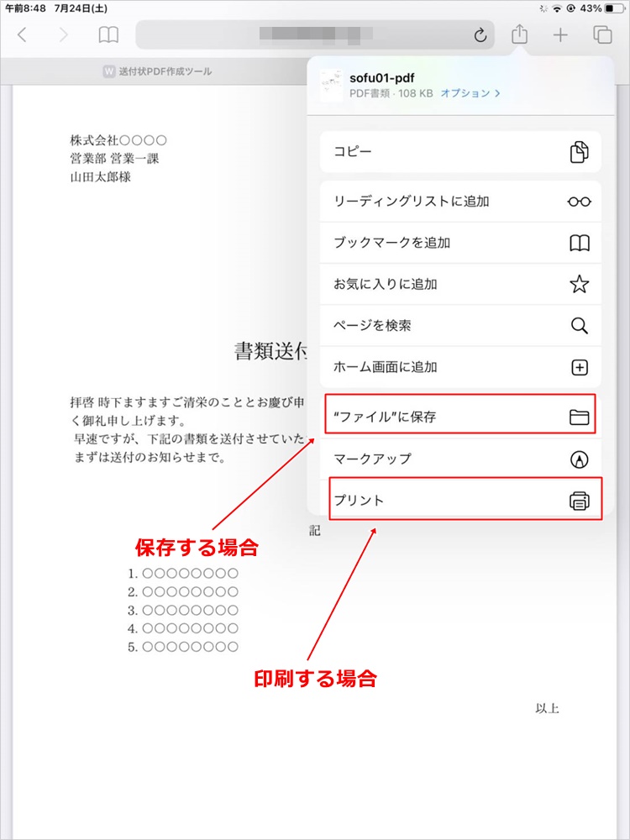Click the Safari address bar

tap(315, 35)
